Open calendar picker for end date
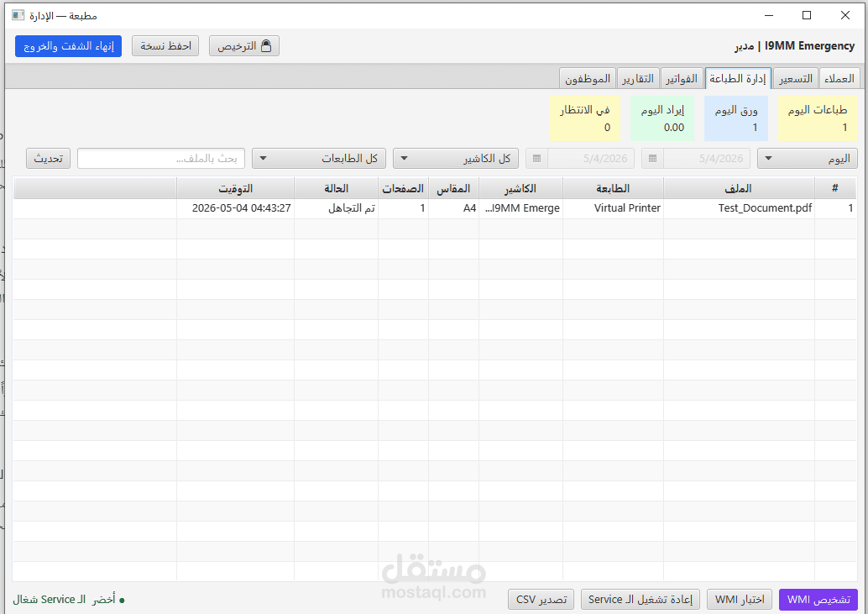This screenshot has height=614, width=868. 536,159
